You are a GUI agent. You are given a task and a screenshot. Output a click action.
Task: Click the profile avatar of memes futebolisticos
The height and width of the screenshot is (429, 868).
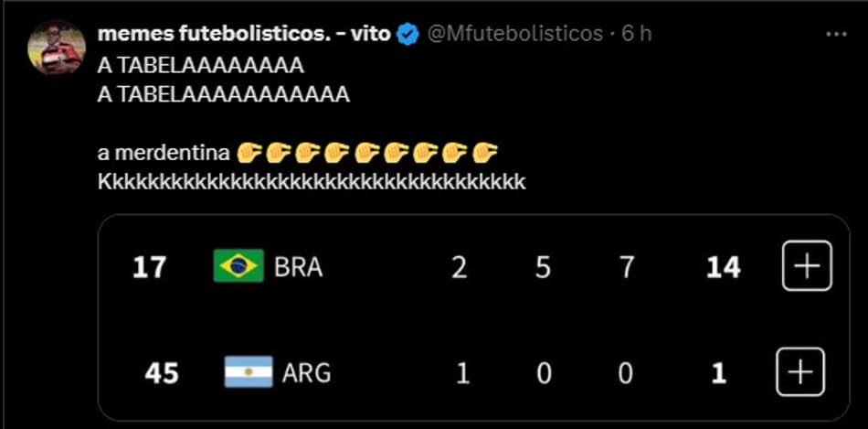57,48
